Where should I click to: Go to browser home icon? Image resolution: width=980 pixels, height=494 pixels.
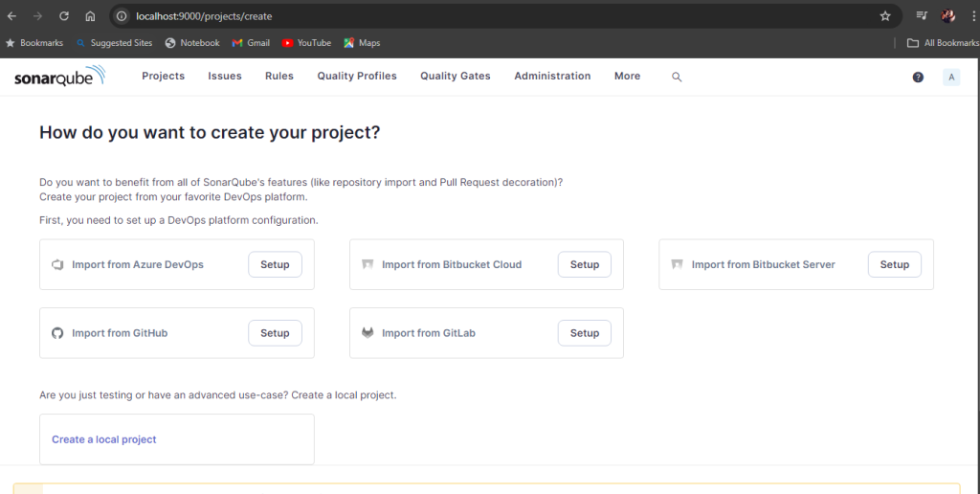tap(90, 16)
